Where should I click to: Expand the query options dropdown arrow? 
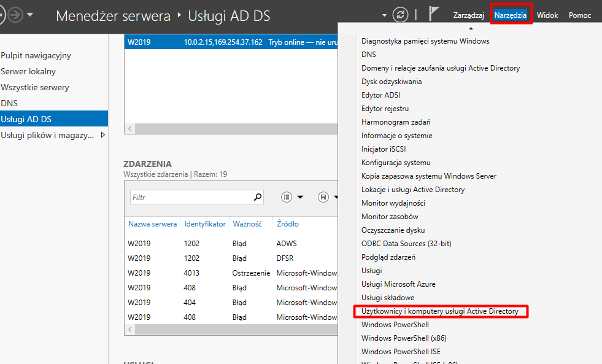(x=300, y=197)
